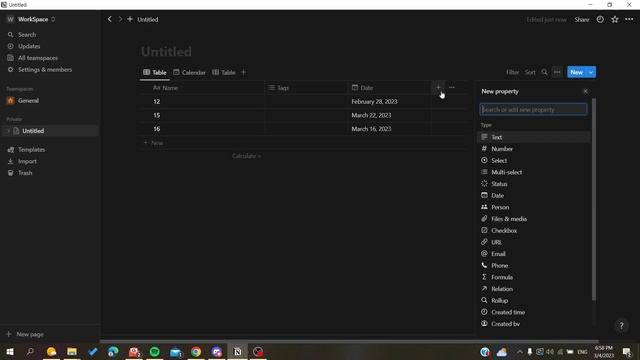Choose the Formula property type
This screenshot has width=640, height=360.
point(534,277)
